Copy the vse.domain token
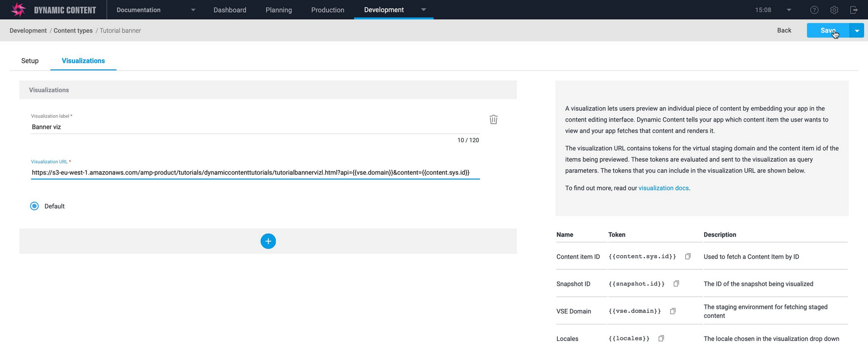Image resolution: width=868 pixels, height=354 pixels. coord(673,311)
